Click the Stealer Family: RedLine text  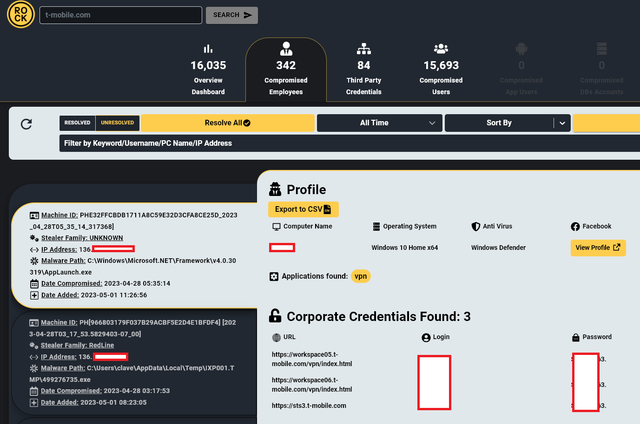(x=78, y=345)
